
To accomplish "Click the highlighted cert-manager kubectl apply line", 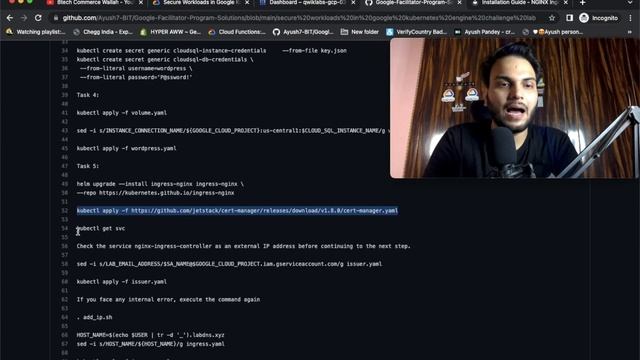I will pos(237,211).
